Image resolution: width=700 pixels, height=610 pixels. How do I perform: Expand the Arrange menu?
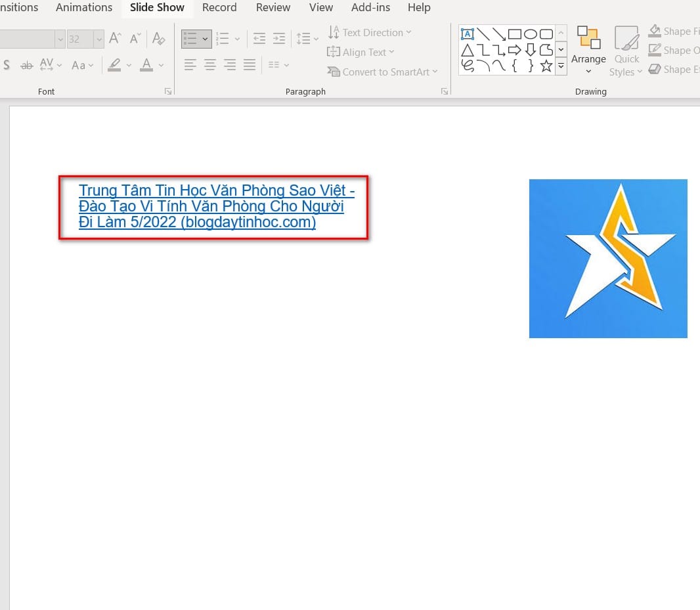pos(588,50)
